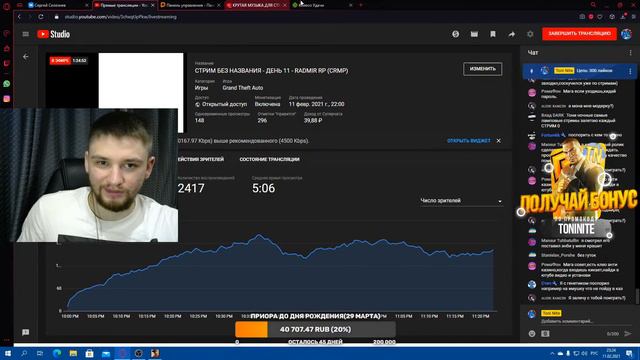Open the YouTube Studio hamburger menu
Screen dimensions: 640x360
coord(25,34)
